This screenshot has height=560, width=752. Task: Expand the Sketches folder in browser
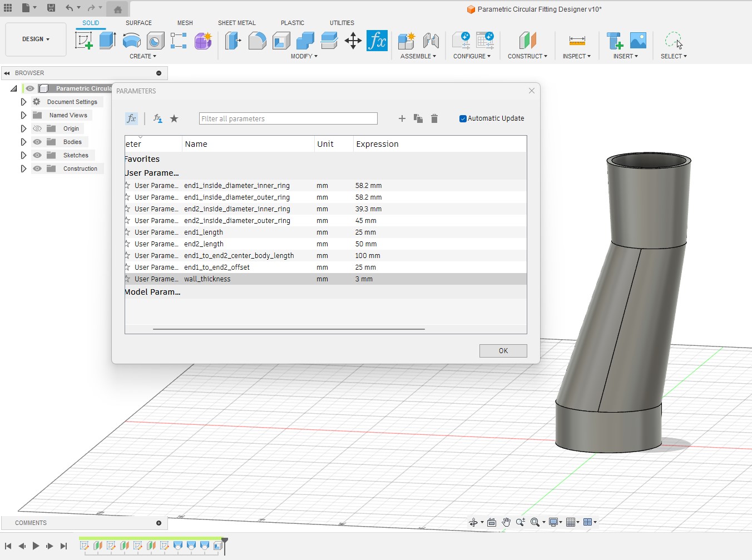tap(23, 155)
